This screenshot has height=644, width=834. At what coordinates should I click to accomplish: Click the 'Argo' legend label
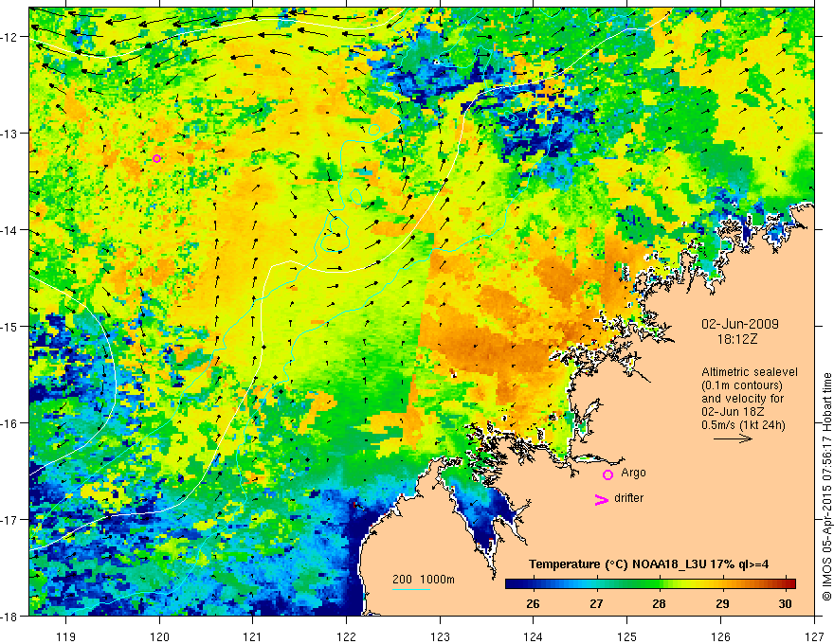coord(633,473)
